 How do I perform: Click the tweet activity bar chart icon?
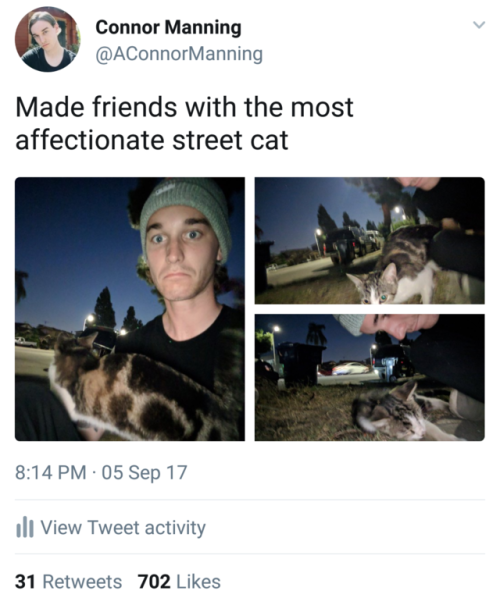pyautogui.click(x=25, y=527)
